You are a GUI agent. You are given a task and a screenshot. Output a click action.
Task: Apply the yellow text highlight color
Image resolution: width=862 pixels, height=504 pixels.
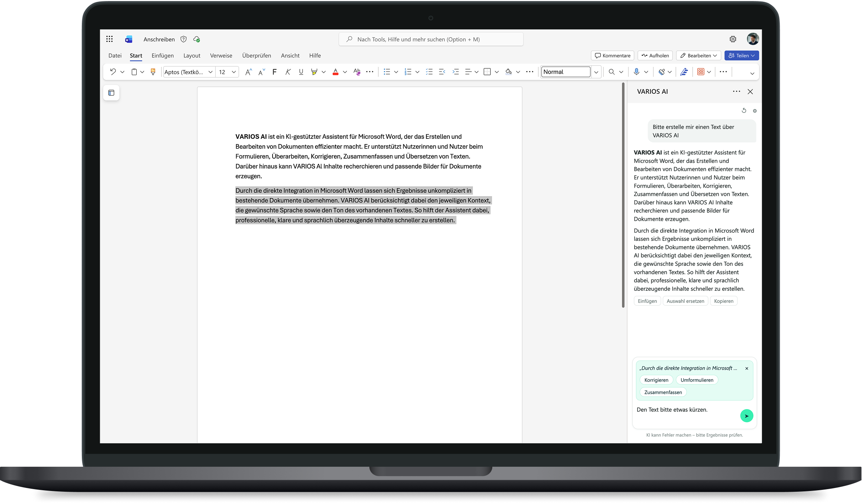[x=314, y=72]
